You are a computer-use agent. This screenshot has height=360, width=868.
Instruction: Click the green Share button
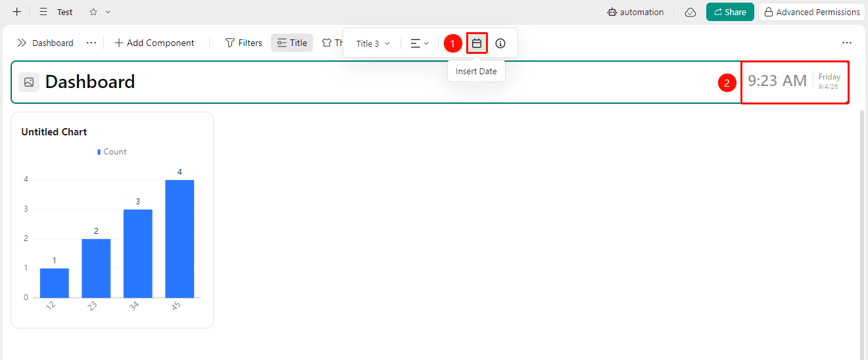(x=730, y=12)
